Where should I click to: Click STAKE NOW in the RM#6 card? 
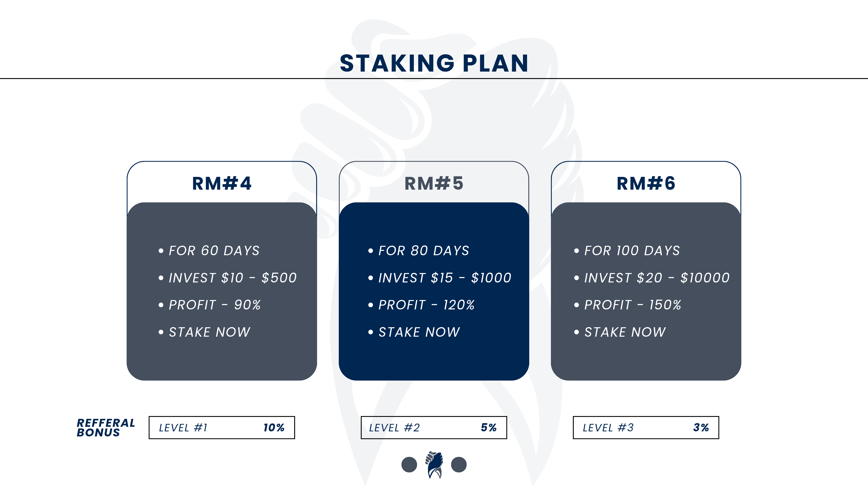[x=625, y=332]
